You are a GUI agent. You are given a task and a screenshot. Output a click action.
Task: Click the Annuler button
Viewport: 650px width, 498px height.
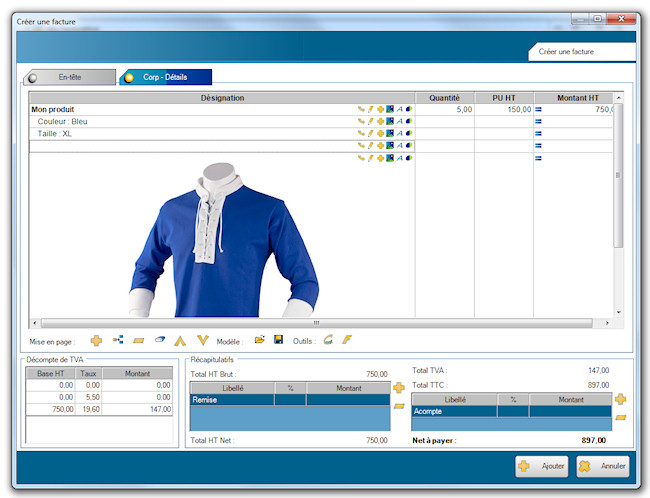click(603, 466)
